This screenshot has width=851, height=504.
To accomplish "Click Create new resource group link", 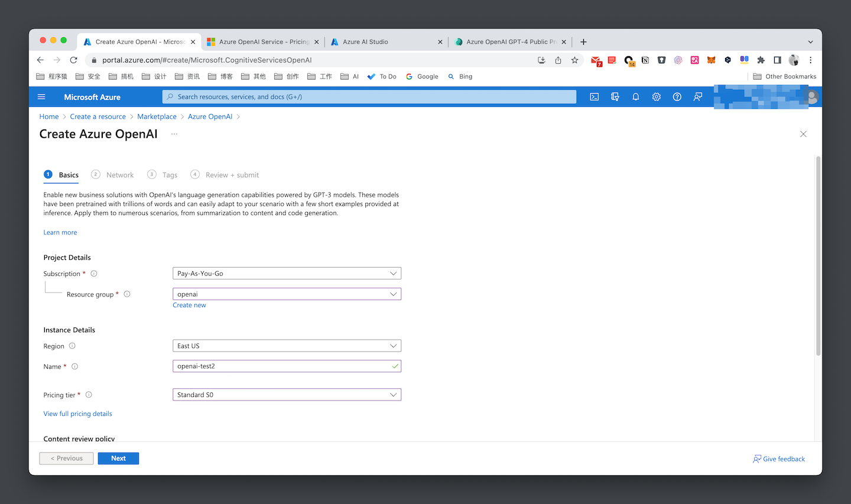I will coord(189,305).
